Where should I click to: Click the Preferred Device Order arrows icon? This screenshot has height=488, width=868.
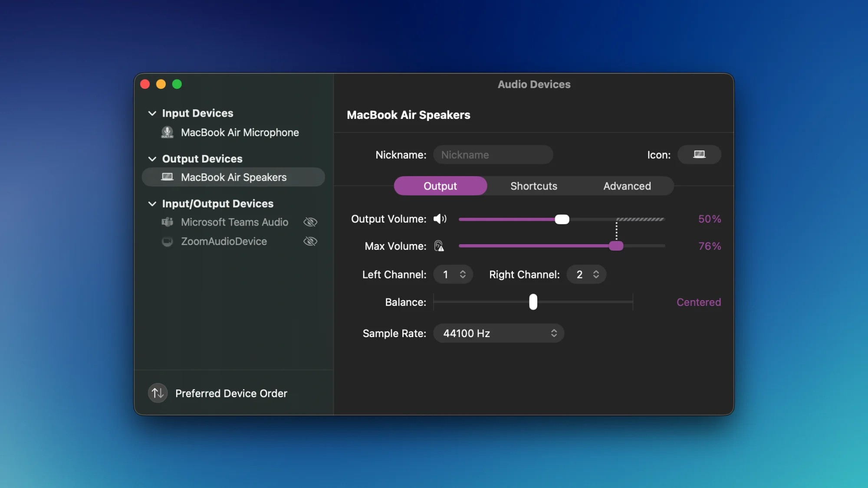point(157,393)
